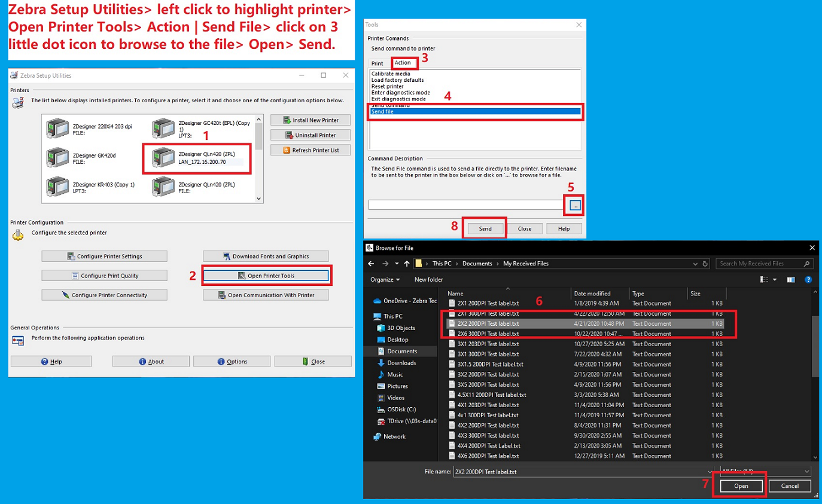
Task: Click the Install New Printer button
Action: coord(310,120)
